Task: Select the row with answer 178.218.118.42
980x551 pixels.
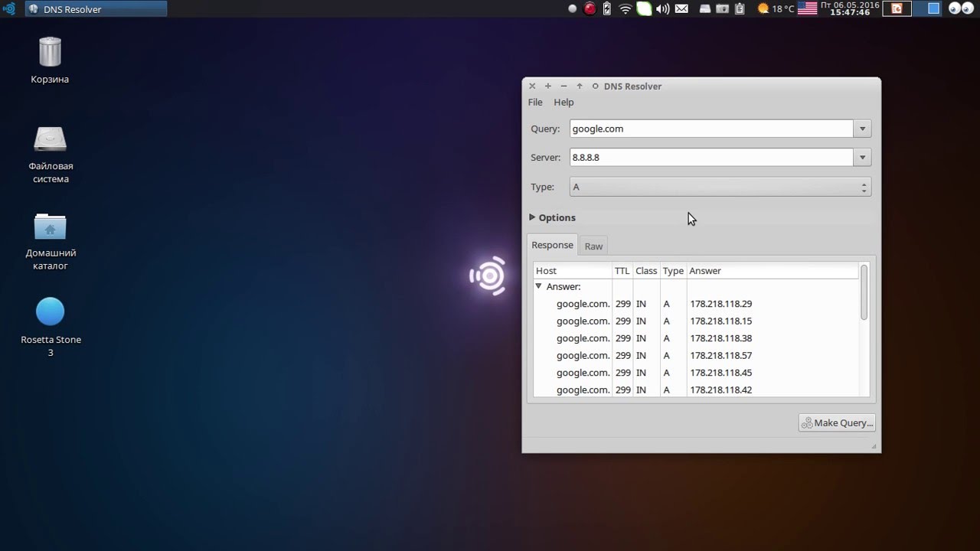Action: coord(697,390)
